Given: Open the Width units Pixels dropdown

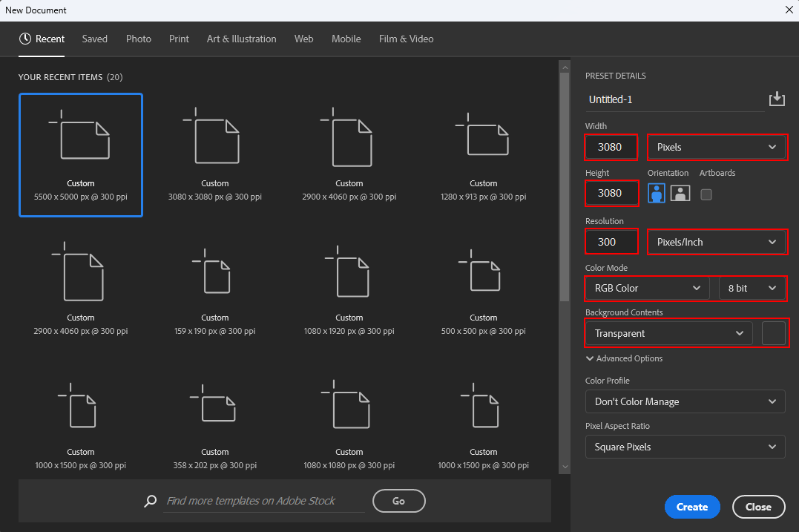Looking at the screenshot, I should pyautogui.click(x=716, y=147).
